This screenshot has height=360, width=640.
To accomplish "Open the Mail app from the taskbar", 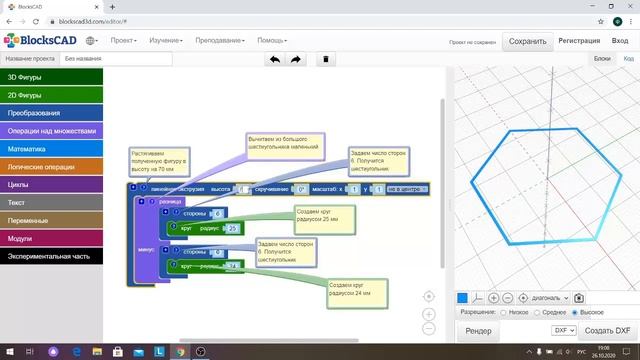I will (x=139, y=351).
